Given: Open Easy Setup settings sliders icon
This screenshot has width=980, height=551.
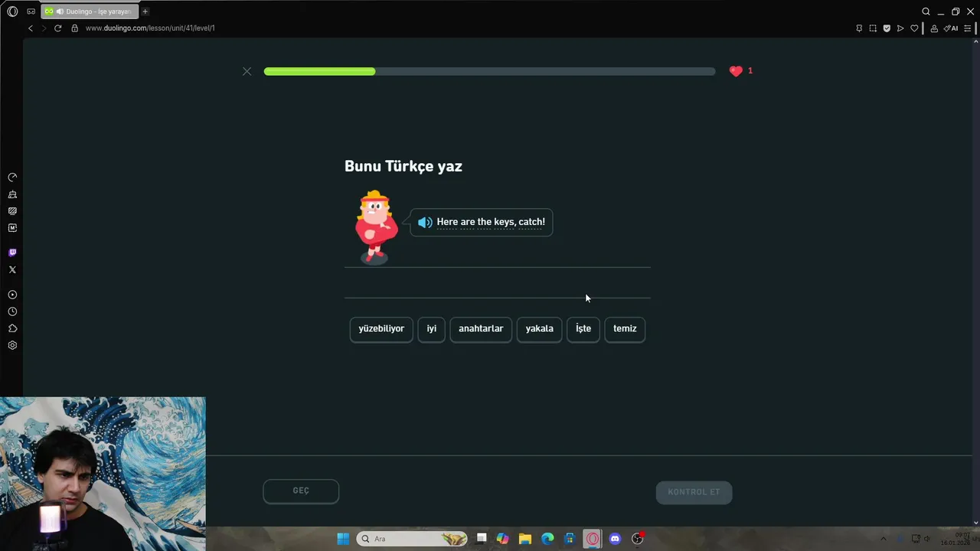Looking at the screenshot, I should point(967,28).
